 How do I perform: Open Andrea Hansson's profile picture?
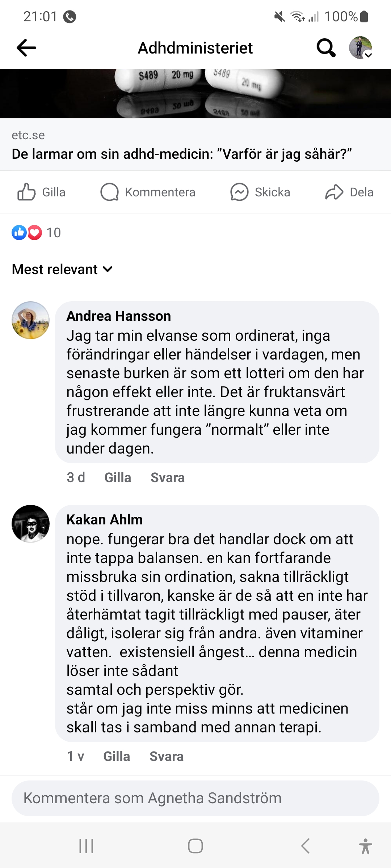31,320
